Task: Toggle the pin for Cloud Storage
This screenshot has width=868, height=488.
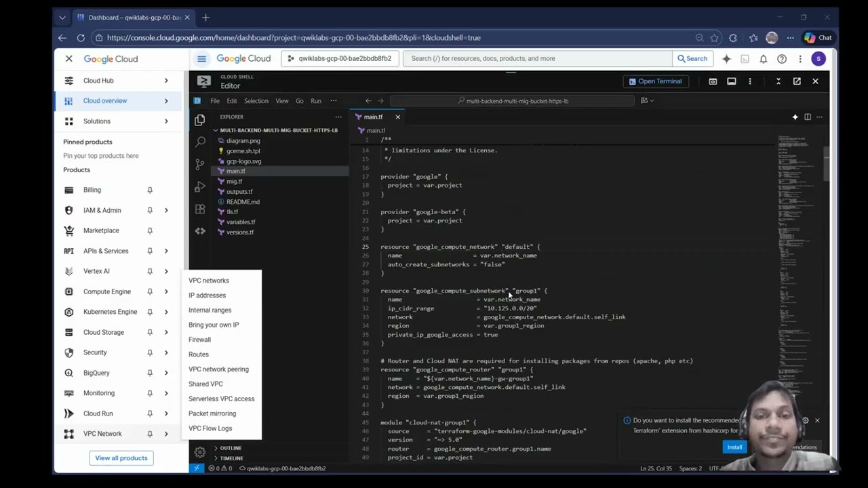Action: (150, 332)
